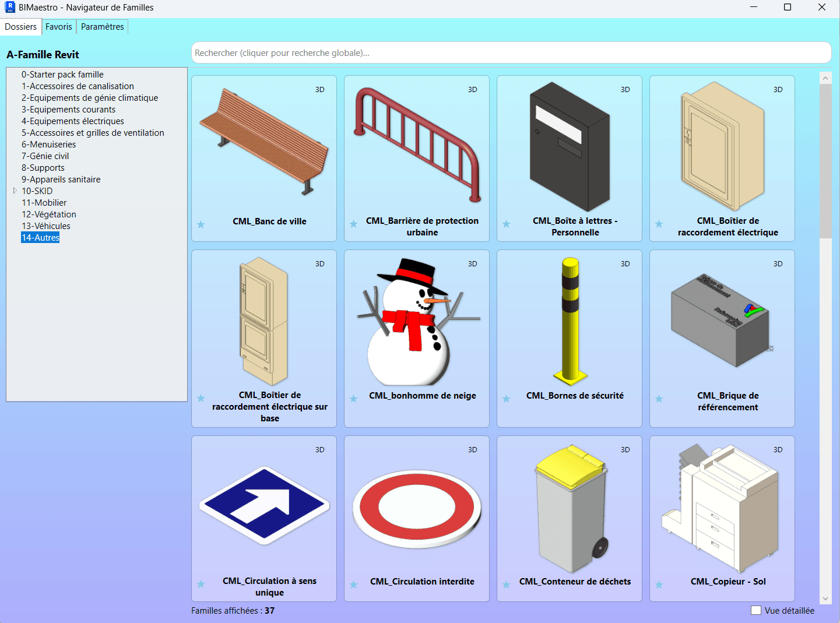Click the 3D badge on CML_Conteneur de déchets
Viewport: 840px width, 623px height.
625,449
